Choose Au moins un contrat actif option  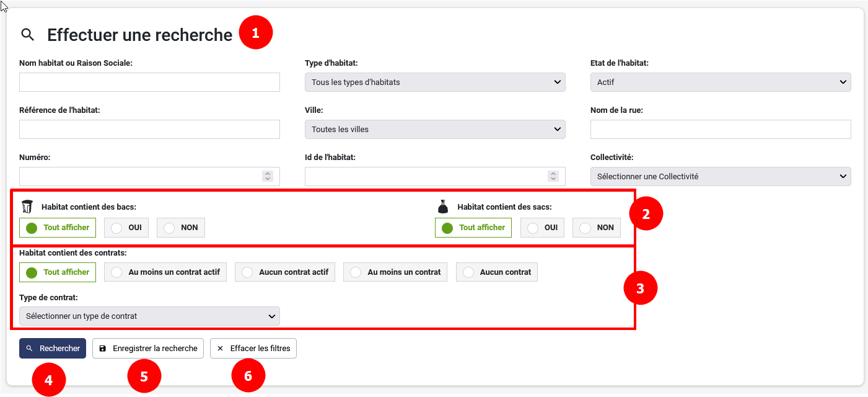pos(165,272)
